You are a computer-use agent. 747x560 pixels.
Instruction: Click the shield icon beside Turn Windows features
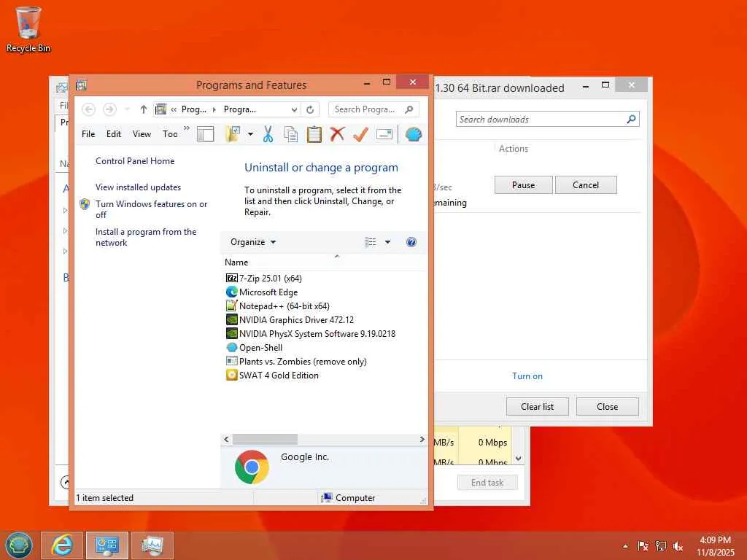(x=85, y=204)
